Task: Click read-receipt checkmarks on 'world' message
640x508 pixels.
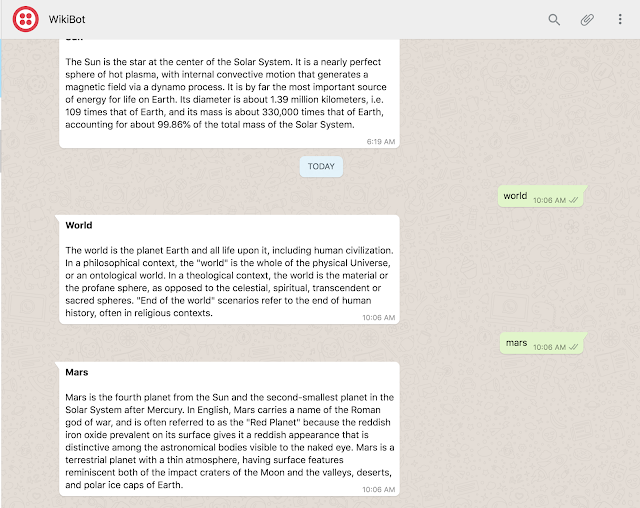Action: (x=573, y=200)
